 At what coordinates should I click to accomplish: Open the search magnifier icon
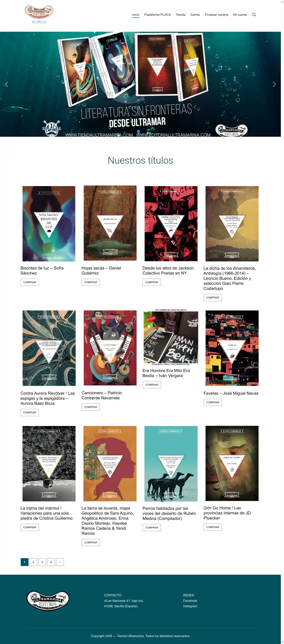[x=254, y=14]
